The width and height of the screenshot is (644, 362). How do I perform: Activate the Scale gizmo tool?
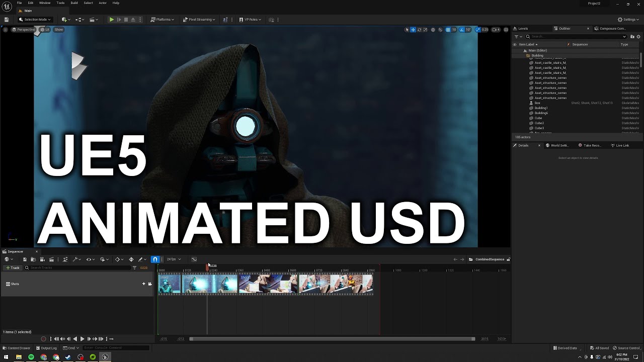point(425,30)
